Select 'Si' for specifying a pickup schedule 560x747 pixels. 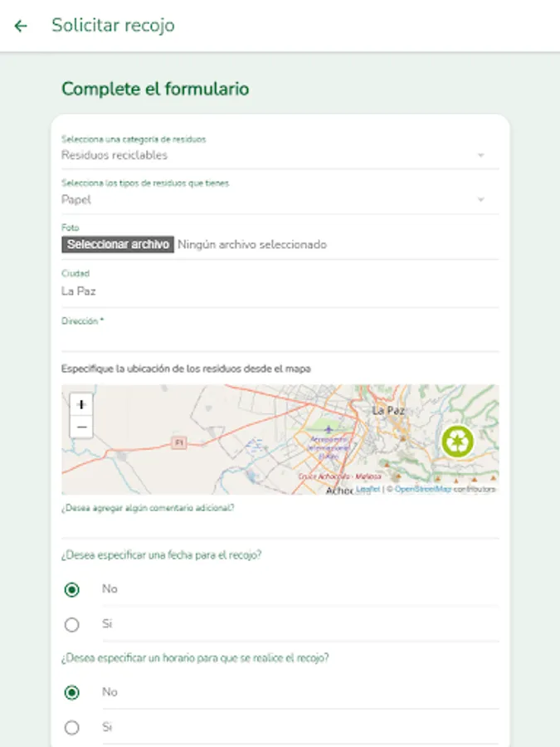(72, 727)
